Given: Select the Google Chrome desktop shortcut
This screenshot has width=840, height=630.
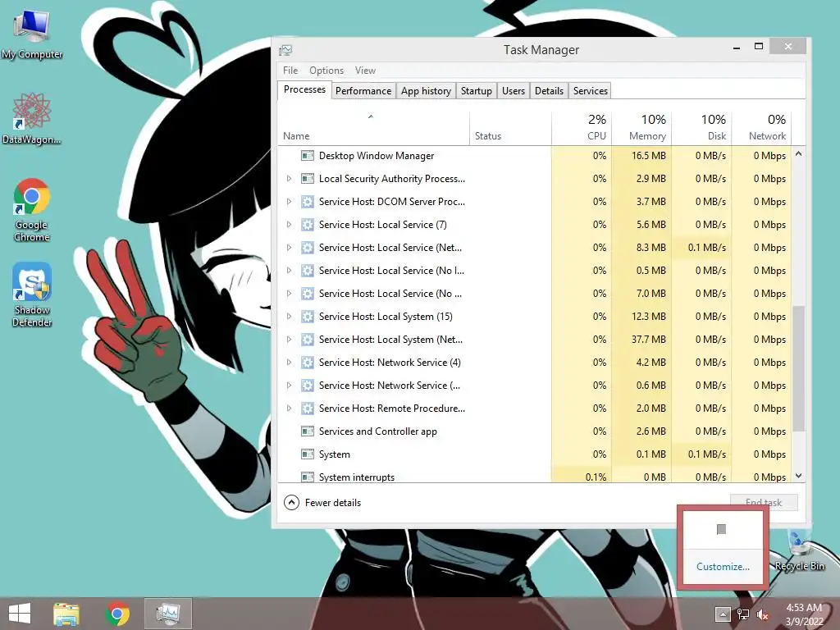Looking at the screenshot, I should 32,210.
